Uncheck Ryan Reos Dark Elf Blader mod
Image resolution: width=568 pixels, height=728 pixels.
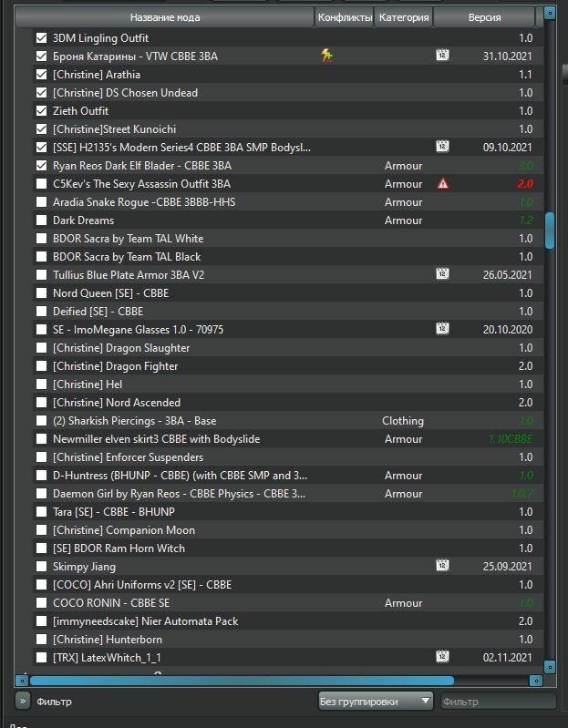41,165
